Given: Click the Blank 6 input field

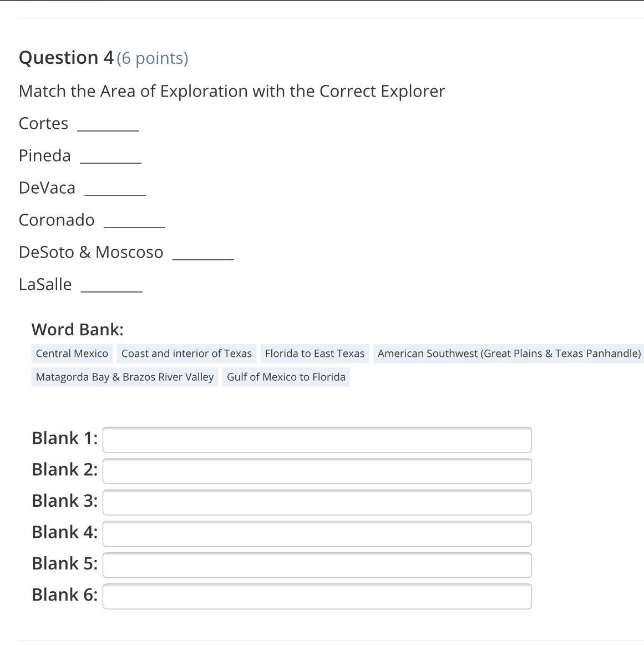Looking at the screenshot, I should pos(317,596).
